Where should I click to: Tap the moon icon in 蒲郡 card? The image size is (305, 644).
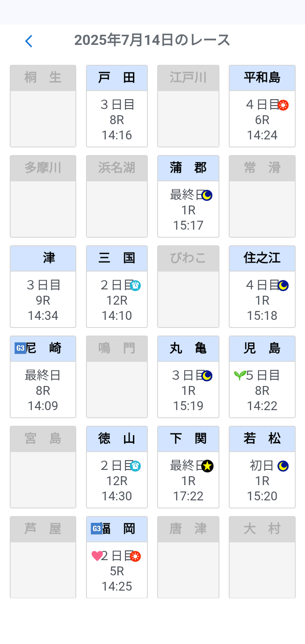click(x=207, y=195)
